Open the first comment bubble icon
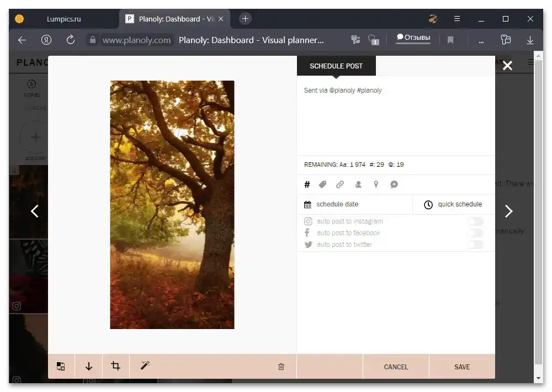The width and height of the screenshot is (552, 392). (394, 184)
